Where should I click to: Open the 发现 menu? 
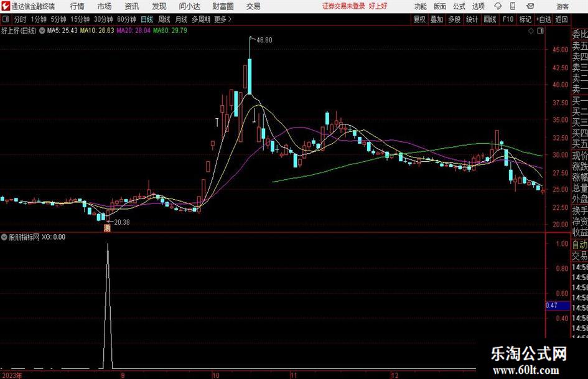tap(159, 6)
